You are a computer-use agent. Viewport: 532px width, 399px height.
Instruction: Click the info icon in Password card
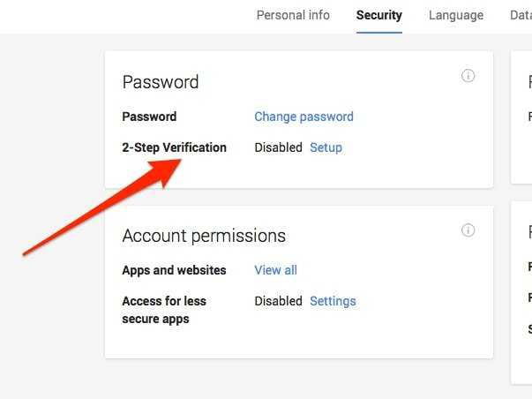point(468,75)
